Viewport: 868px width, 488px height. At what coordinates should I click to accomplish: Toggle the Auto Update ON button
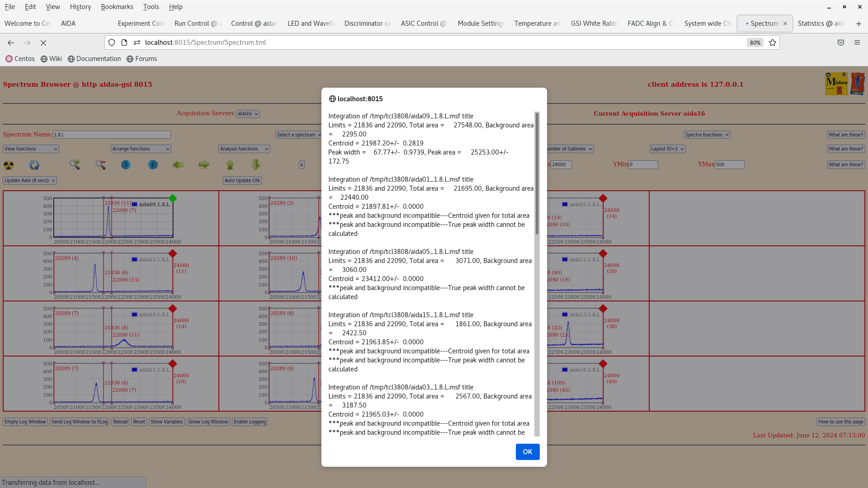242,180
